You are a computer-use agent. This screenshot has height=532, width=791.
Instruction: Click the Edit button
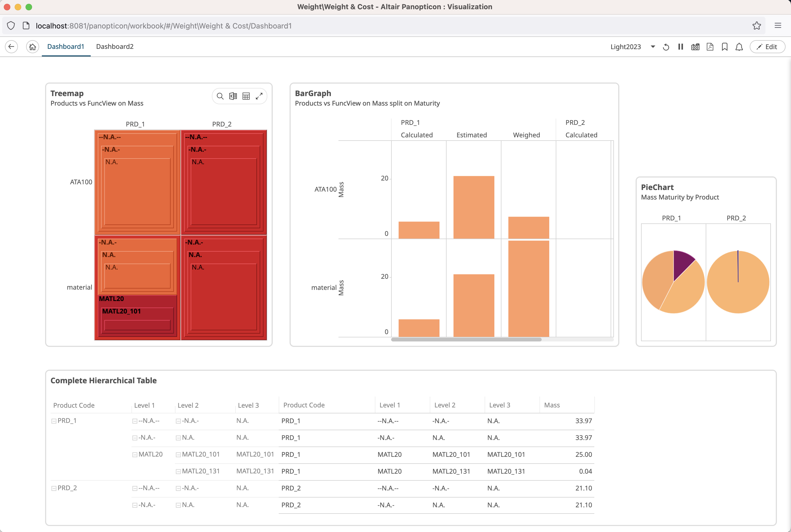click(x=767, y=47)
